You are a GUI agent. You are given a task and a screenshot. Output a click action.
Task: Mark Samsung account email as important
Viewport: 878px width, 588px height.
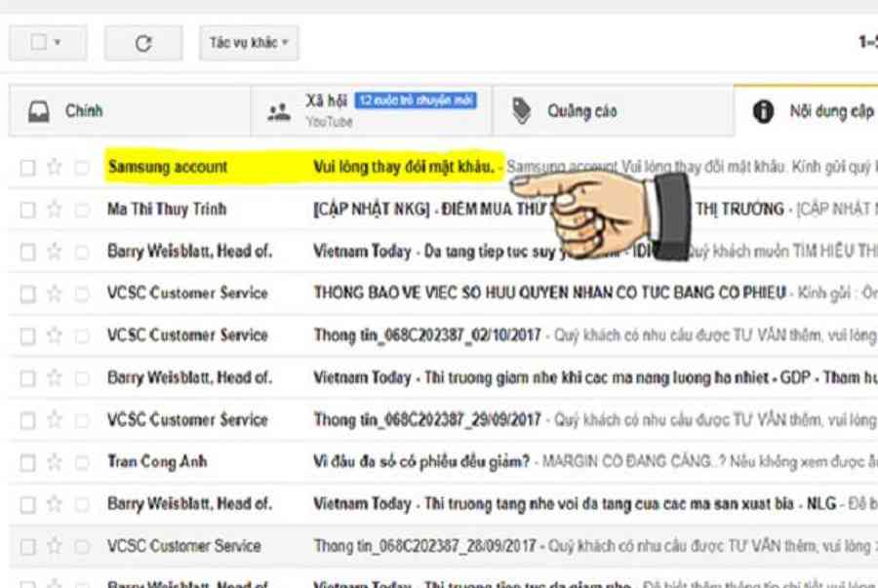click(x=82, y=168)
